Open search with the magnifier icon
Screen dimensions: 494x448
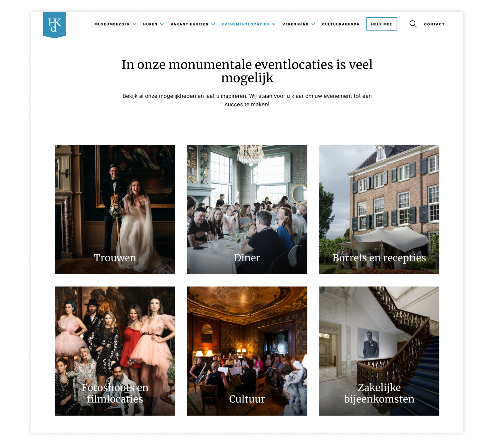tap(413, 24)
